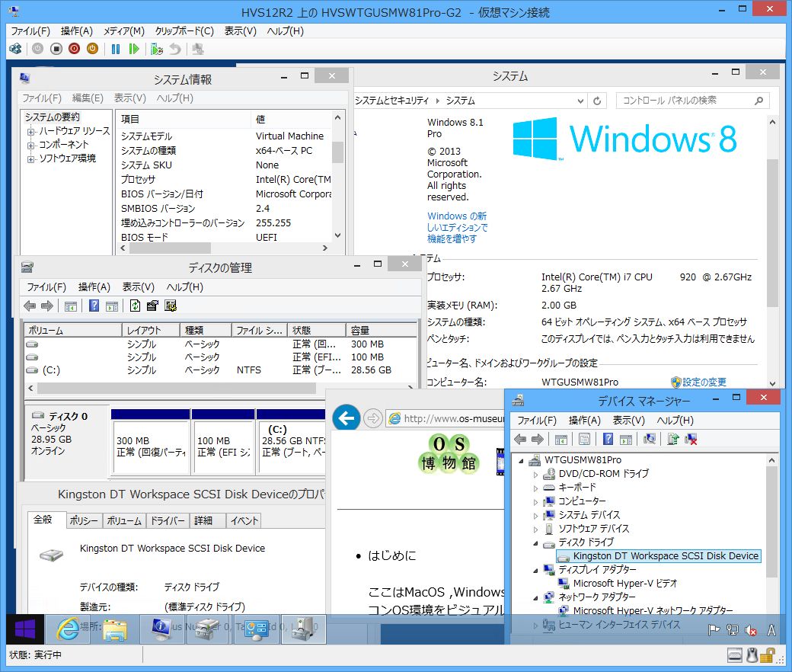The height and width of the screenshot is (672, 792).
Task: Select Microsoft Hyper-V ビデオ in Device Manager
Action: point(624,583)
